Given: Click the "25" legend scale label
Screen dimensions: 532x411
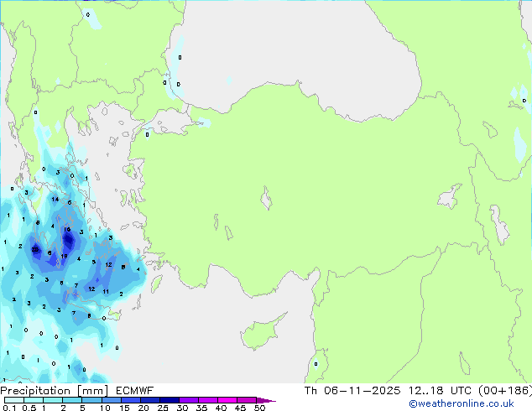Looking at the screenshot, I should (163, 408).
